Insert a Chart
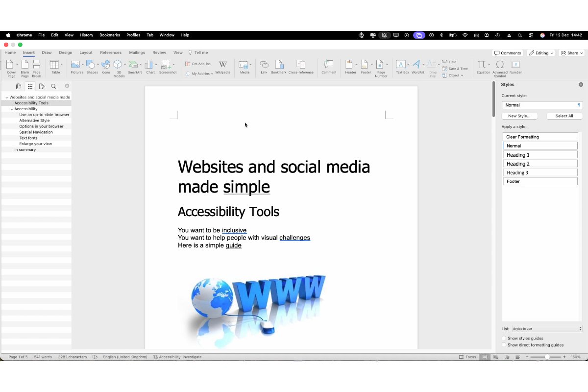 (150, 66)
